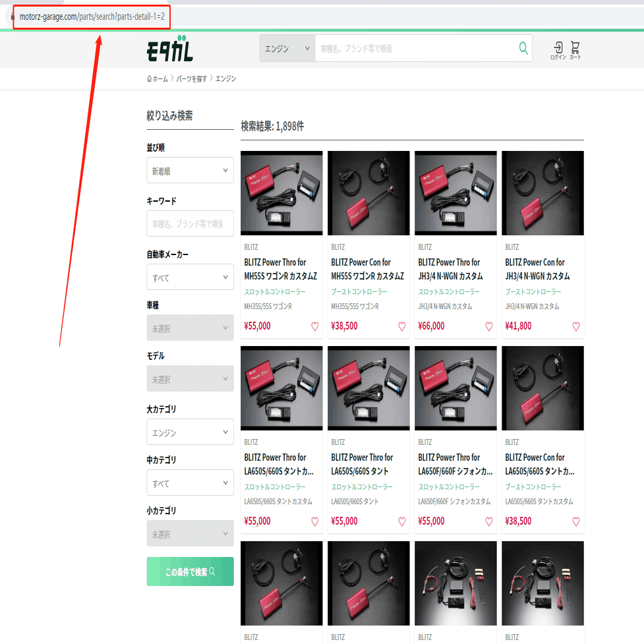Expand the 自動車メーカー dropdown
Screen dimensions: 644x644
pyautogui.click(x=190, y=277)
